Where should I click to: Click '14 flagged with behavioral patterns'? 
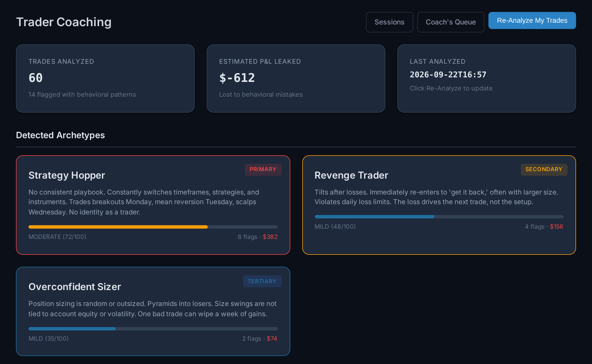point(82,95)
